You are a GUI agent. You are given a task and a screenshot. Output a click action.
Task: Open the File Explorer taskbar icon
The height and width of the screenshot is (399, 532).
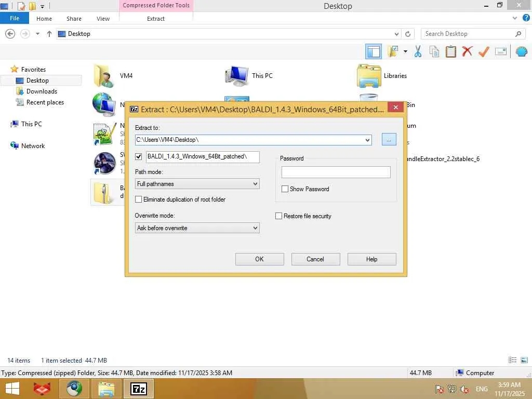coord(106,389)
